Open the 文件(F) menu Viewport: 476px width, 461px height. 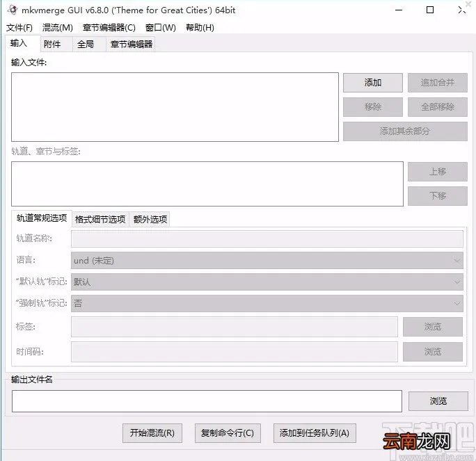coord(19,28)
